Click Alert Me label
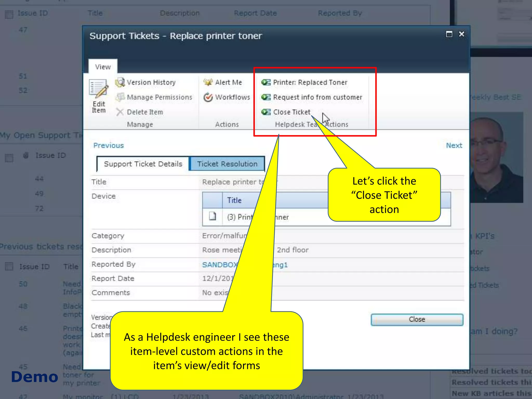 pyautogui.click(x=229, y=82)
